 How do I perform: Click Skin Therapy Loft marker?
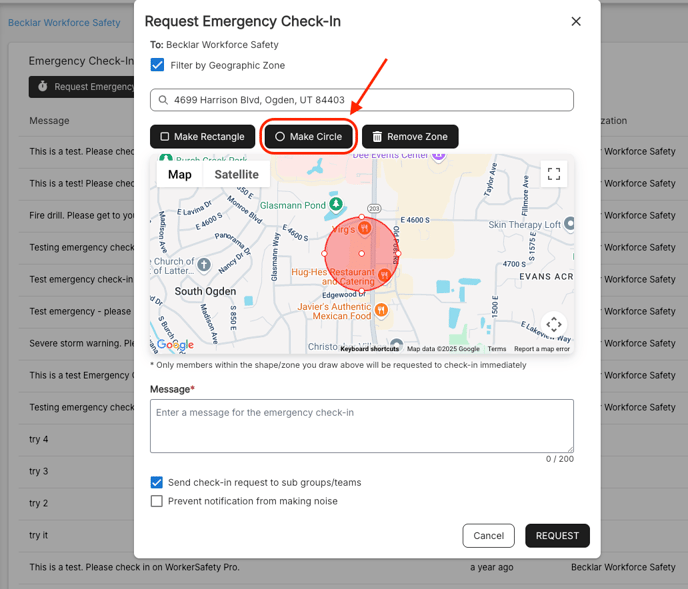pyautogui.click(x=570, y=223)
